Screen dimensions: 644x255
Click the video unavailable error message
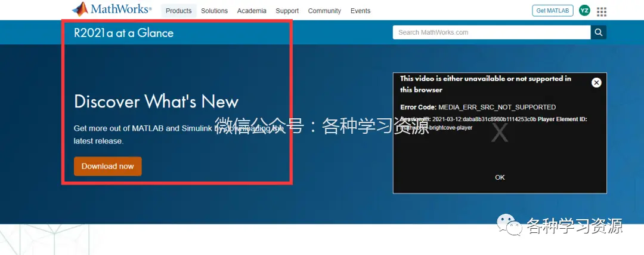click(x=485, y=84)
